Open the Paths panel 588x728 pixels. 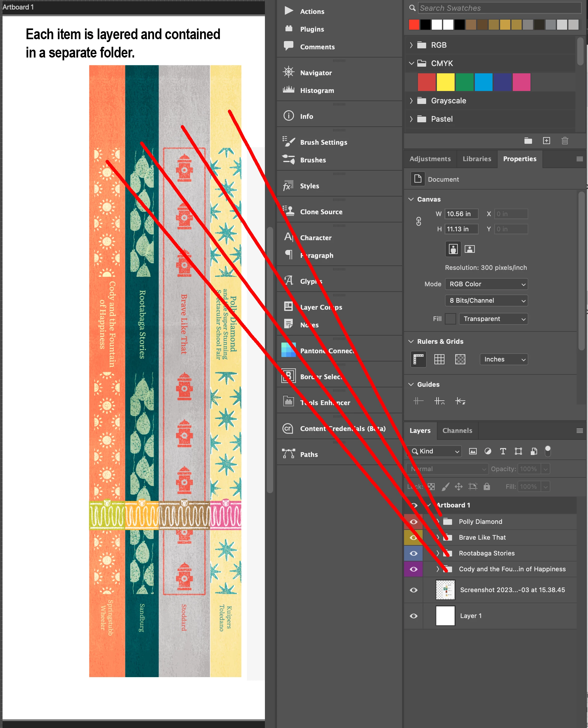pyautogui.click(x=300, y=454)
